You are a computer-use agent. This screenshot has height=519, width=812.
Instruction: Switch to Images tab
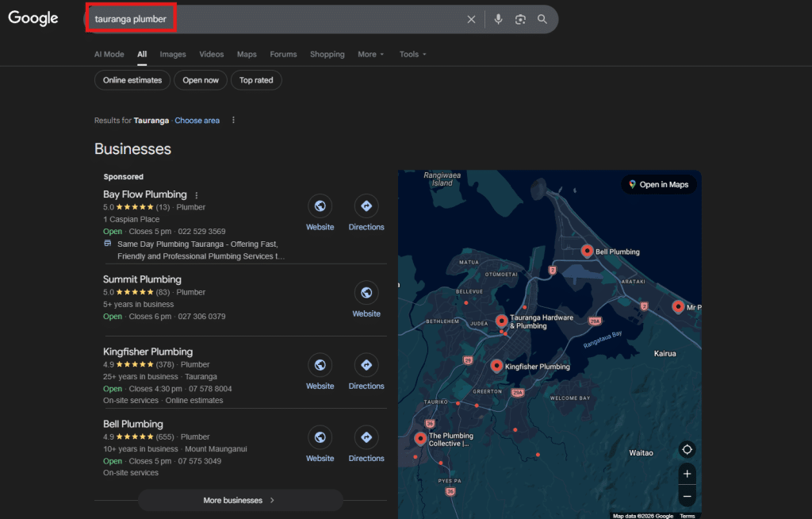[173, 54]
